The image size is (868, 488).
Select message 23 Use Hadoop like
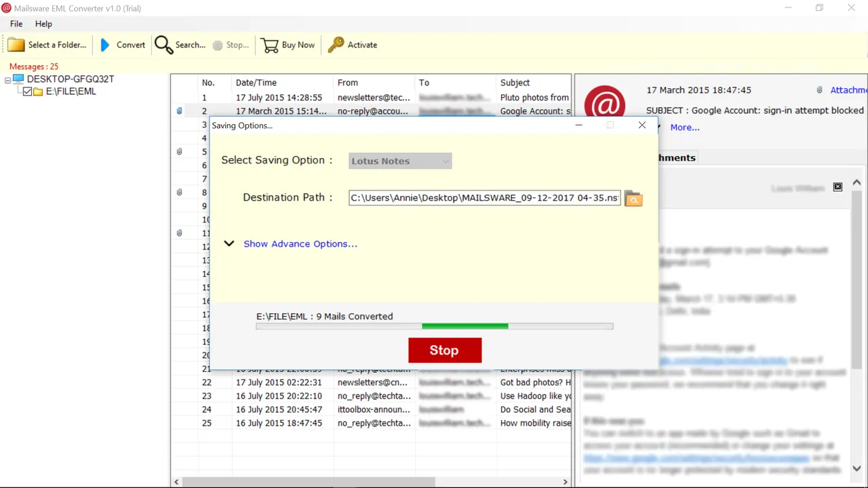[372, 396]
